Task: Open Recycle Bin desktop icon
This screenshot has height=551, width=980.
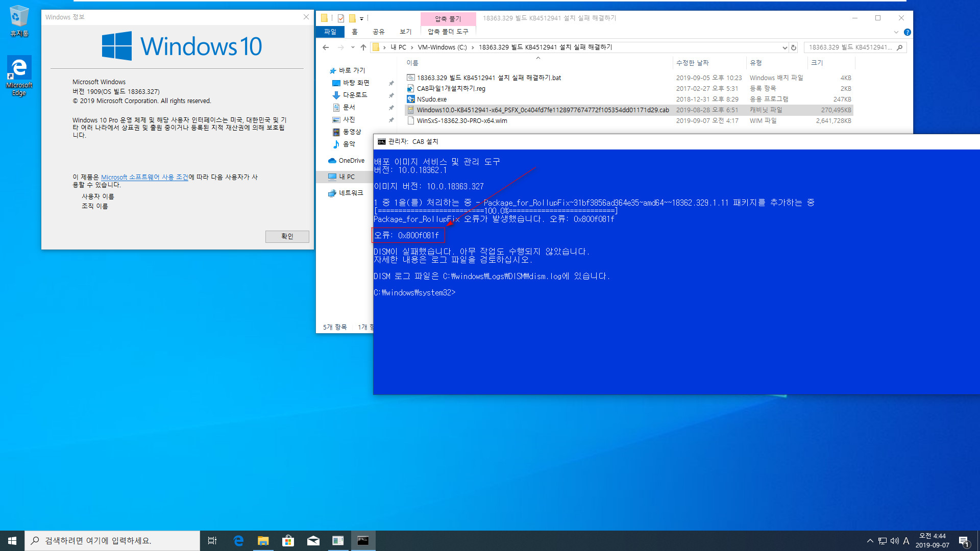Action: 19,21
